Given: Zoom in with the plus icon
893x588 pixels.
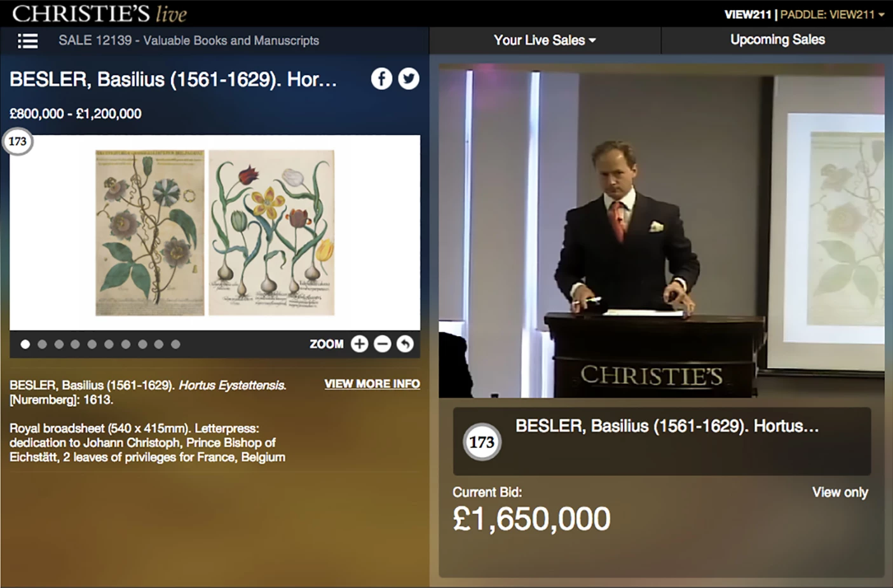Looking at the screenshot, I should pos(359,344).
